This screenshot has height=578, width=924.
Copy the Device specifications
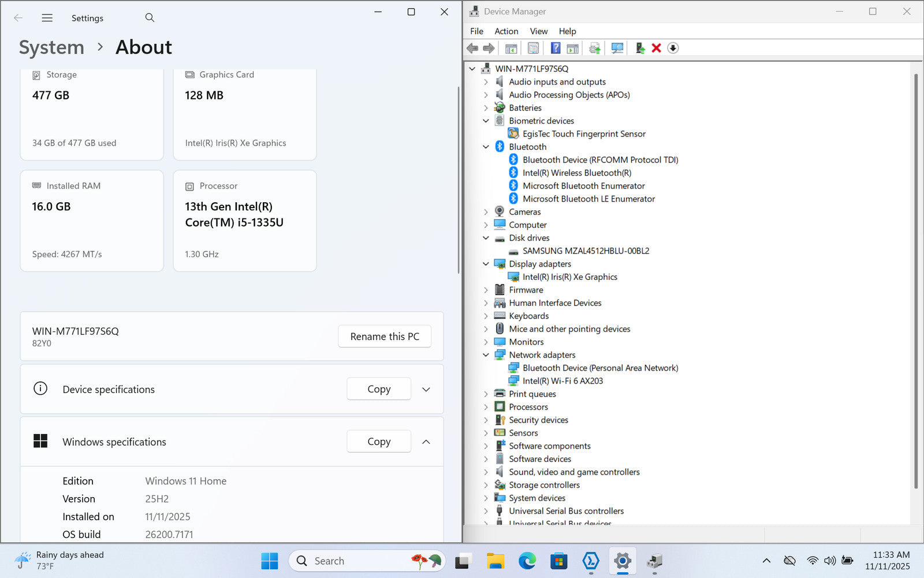click(x=379, y=390)
